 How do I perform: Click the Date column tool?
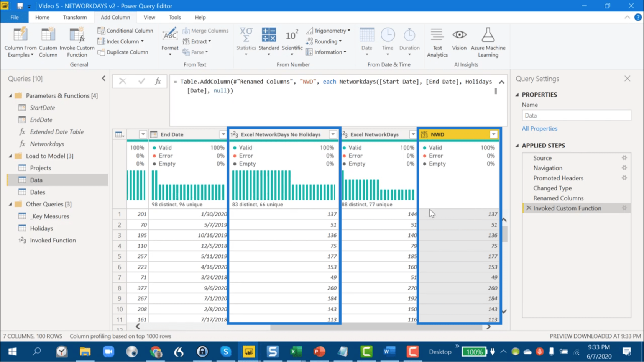click(367, 42)
